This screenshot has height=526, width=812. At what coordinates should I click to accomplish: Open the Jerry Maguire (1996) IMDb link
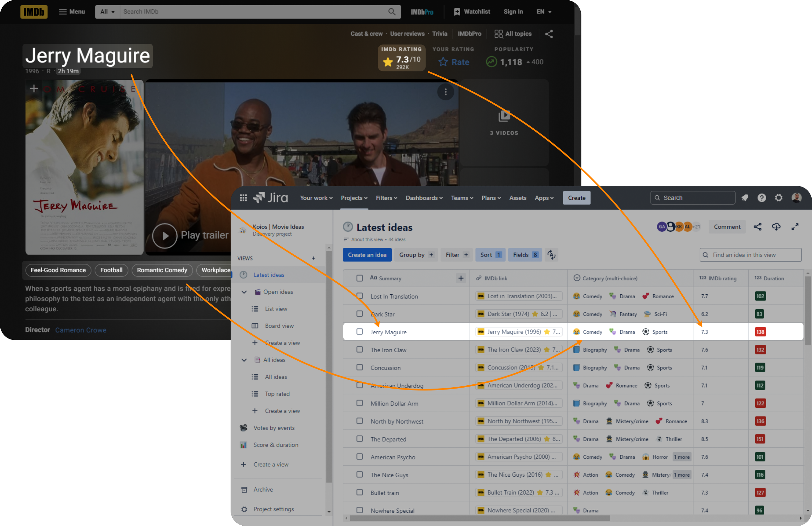[x=519, y=332]
